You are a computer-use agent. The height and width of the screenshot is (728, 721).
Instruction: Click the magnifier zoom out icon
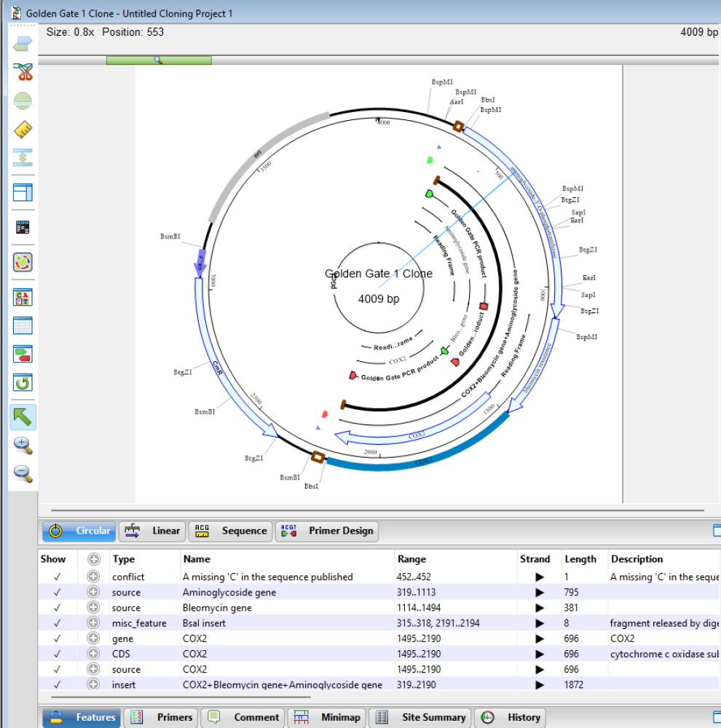(23, 474)
